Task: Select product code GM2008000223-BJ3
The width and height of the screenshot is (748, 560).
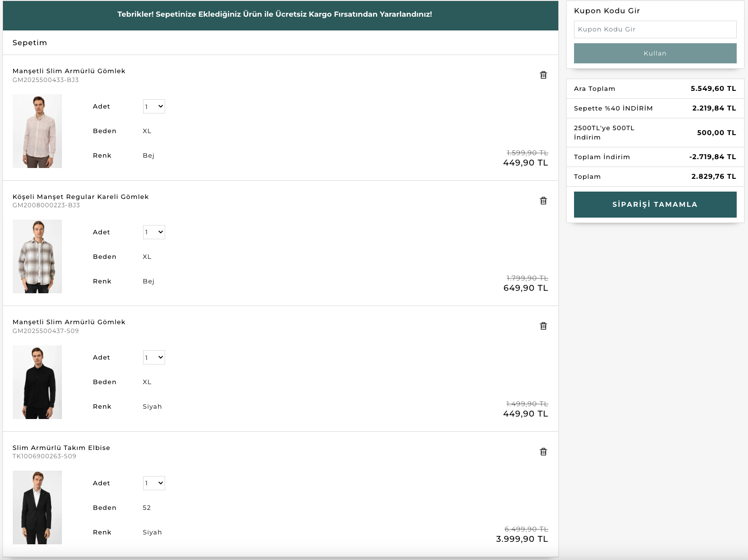Action: point(46,205)
